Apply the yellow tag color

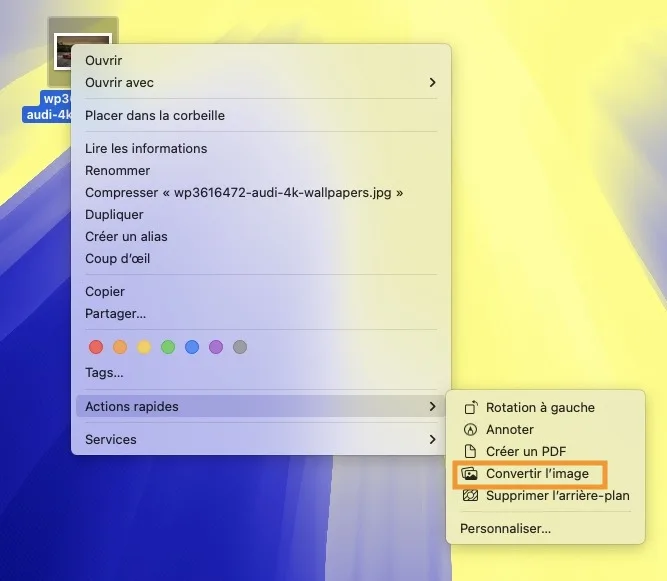[144, 347]
